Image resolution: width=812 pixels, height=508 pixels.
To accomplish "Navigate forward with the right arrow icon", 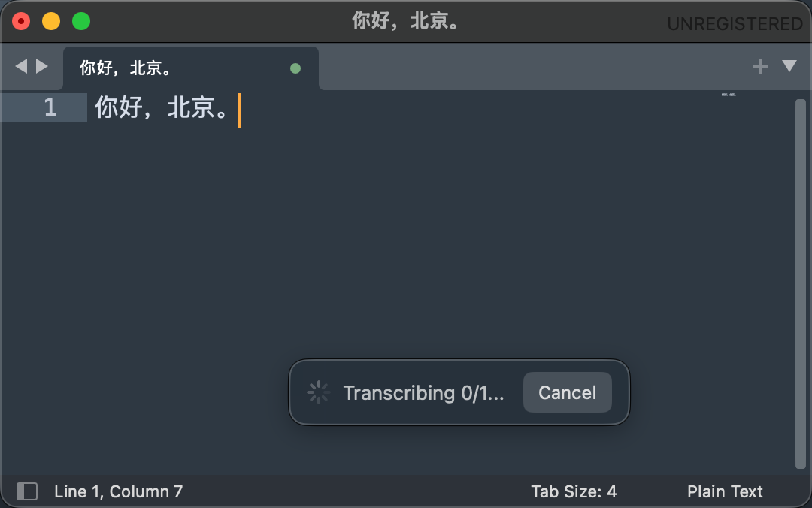I will coord(42,66).
